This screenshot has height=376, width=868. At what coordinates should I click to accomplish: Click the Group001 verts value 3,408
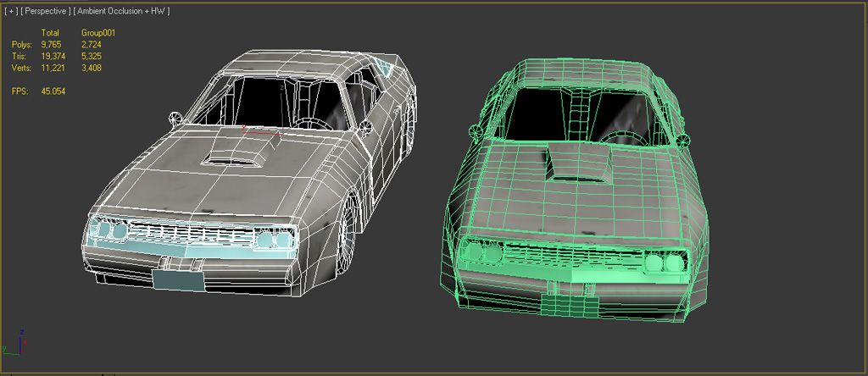(92, 68)
